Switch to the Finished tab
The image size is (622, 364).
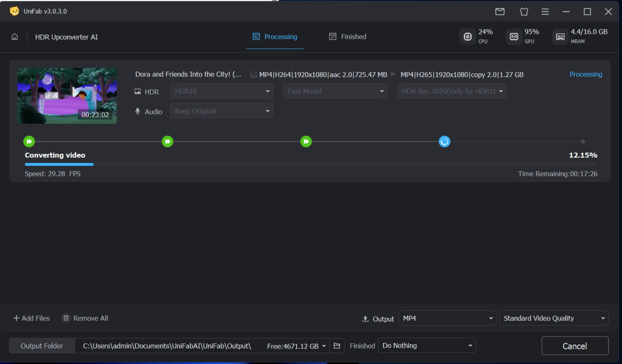point(348,37)
